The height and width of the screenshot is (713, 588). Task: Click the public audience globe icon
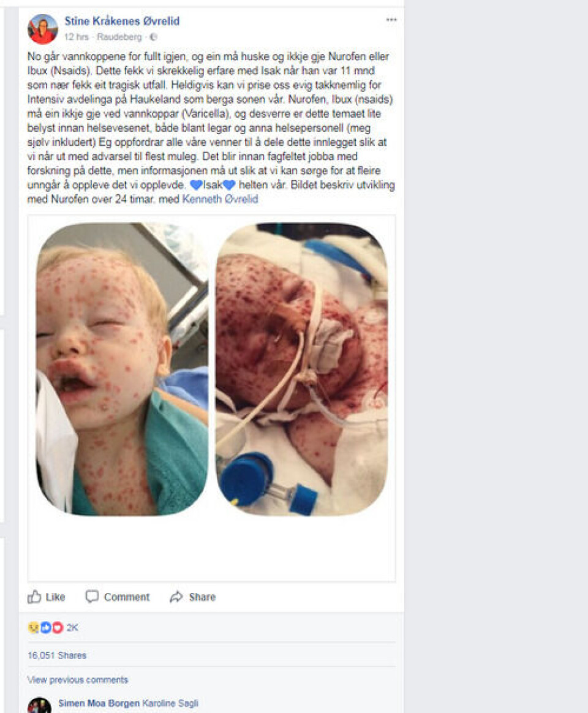[x=153, y=37]
